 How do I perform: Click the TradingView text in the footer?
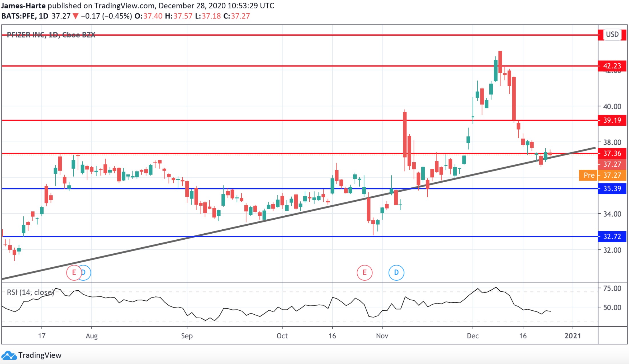coord(40,355)
